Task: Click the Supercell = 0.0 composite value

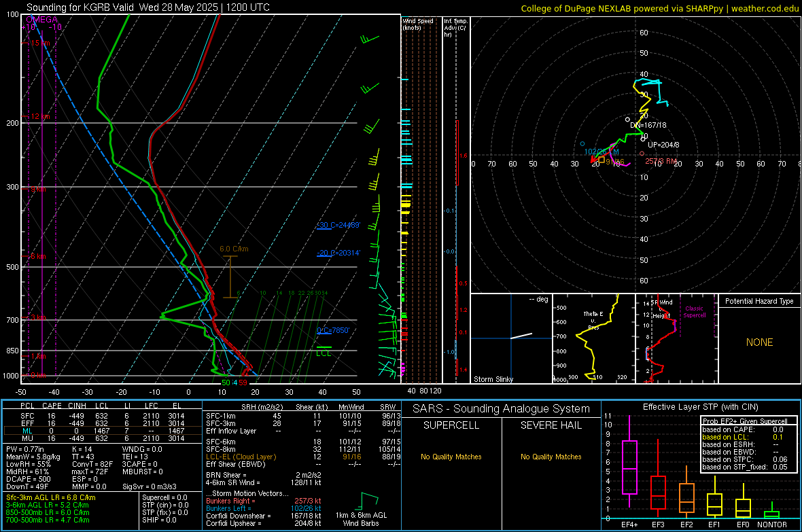Action: point(164,497)
